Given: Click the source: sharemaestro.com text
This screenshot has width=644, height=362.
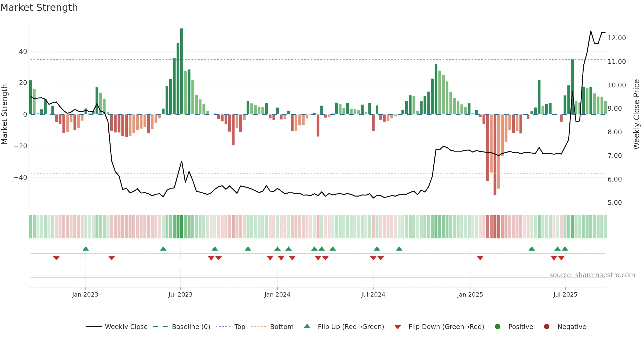Looking at the screenshot, I should pos(592,275).
